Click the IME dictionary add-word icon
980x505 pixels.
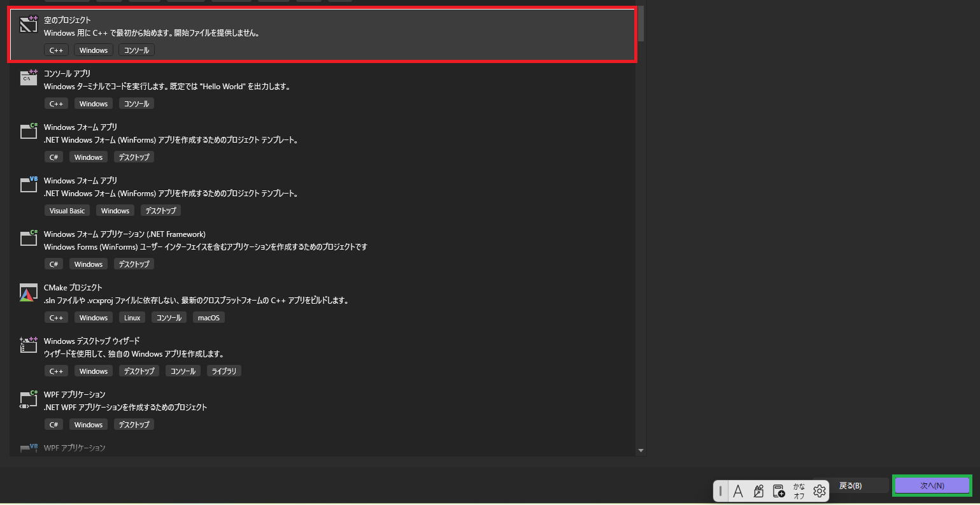(x=779, y=491)
